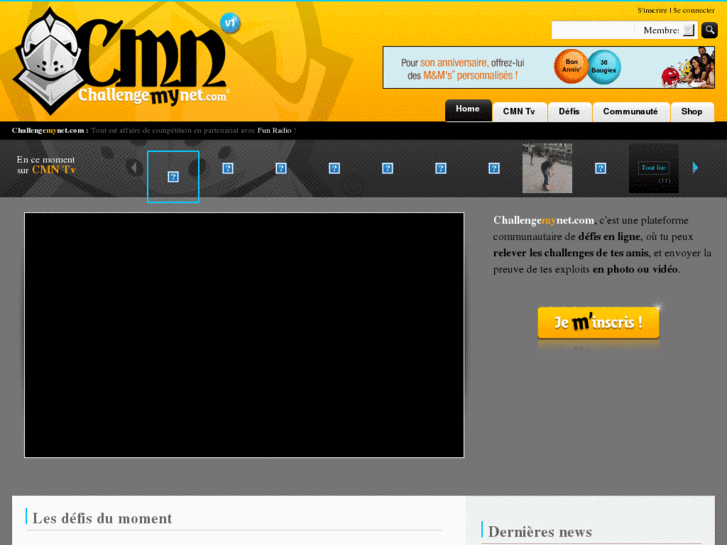This screenshot has height=545, width=727.
Task: Open the M&M's anniversary banner ad
Action: [548, 67]
